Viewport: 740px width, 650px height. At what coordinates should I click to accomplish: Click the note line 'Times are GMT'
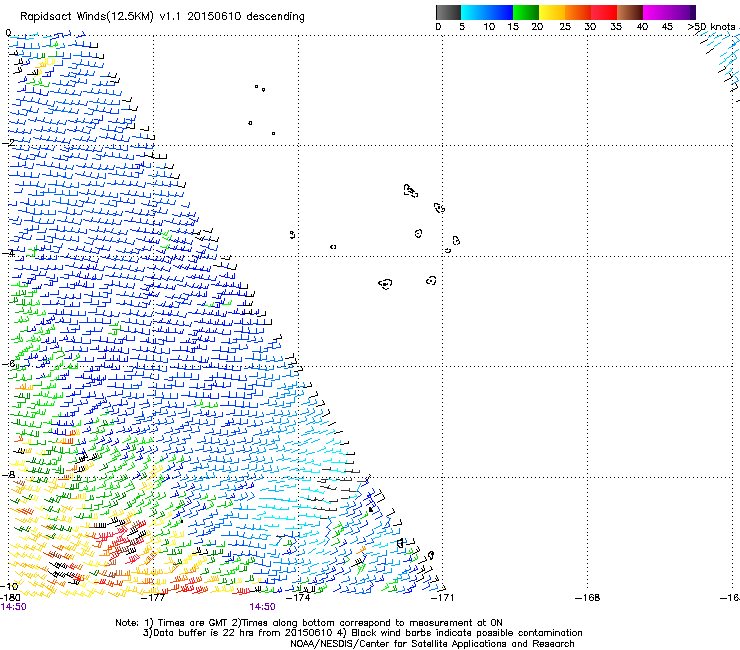point(192,623)
